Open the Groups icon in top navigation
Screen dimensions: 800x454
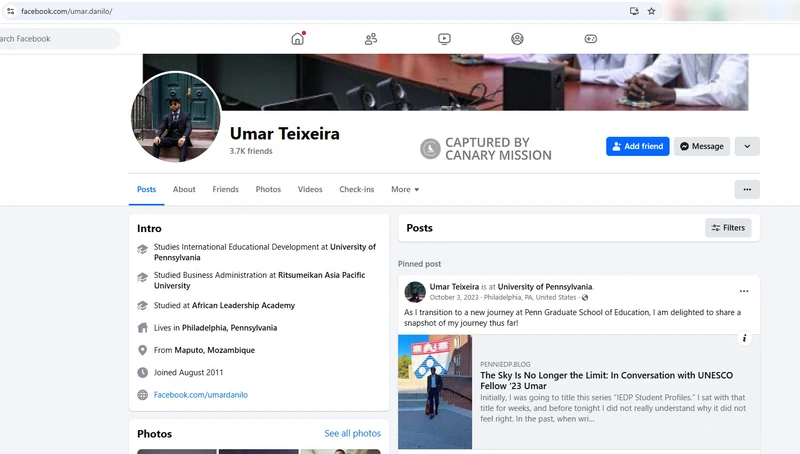point(517,39)
